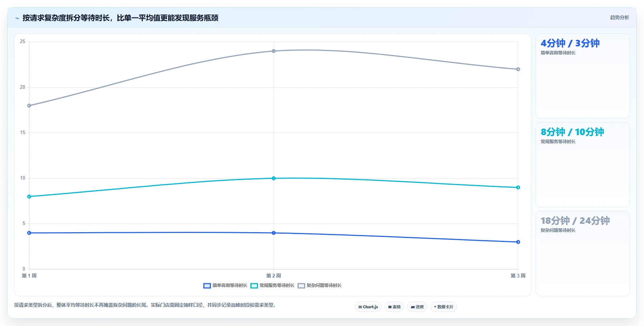The width and height of the screenshot is (644, 326).
Task: Toggle 常规服务等待时长 legend cyan swatch
Action: point(254,286)
